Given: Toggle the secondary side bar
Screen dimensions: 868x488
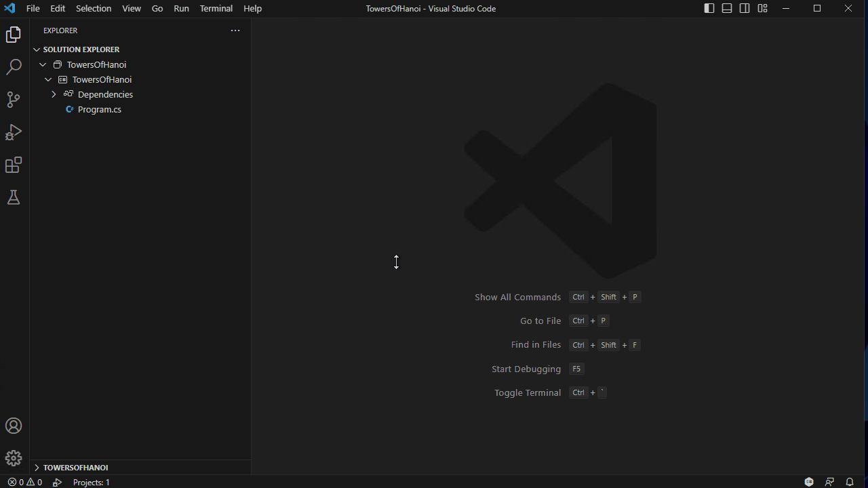Looking at the screenshot, I should (x=744, y=8).
